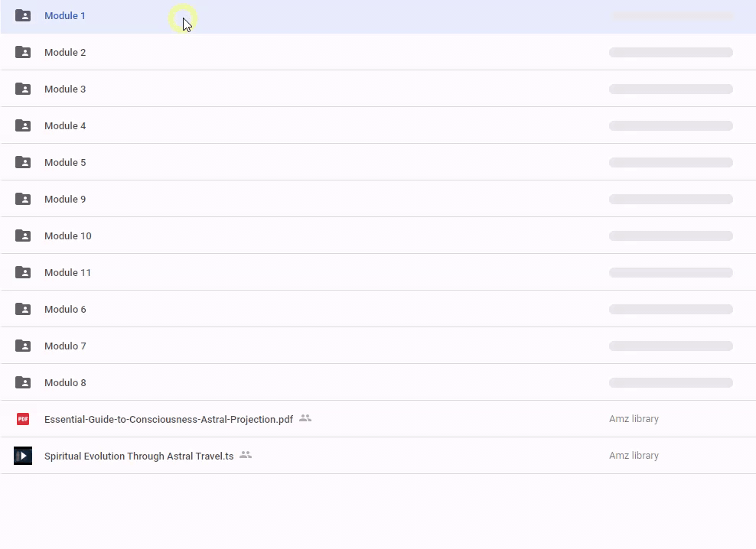
Task: Click the video thumbnail for the .ts file
Action: click(23, 456)
